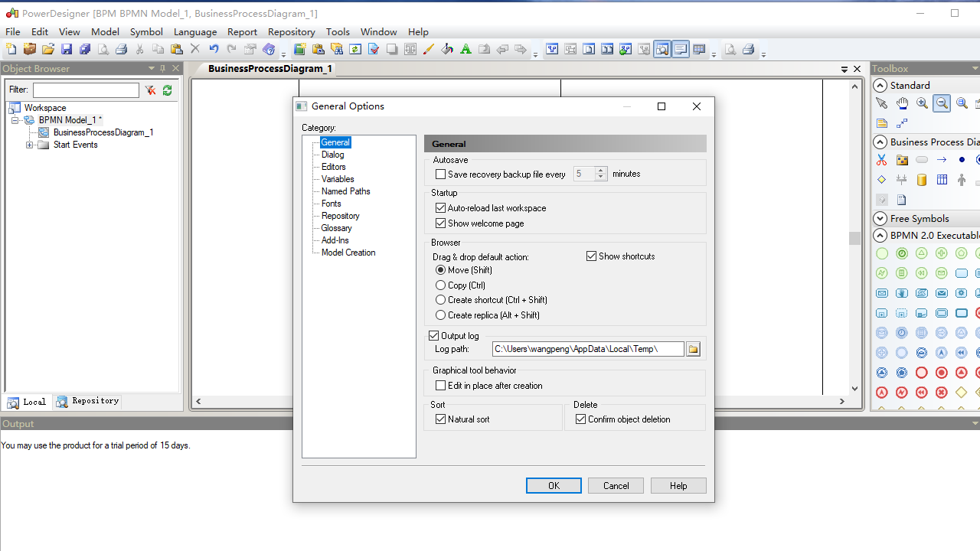The height and width of the screenshot is (551, 980).
Task: Select the Grabber hand tool in the Toolbox
Action: click(902, 104)
